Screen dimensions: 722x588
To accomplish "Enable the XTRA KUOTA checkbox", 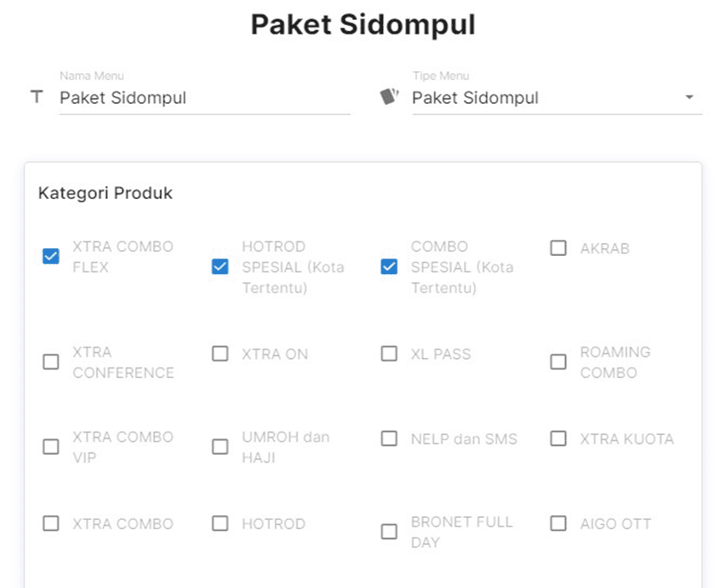I will click(559, 438).
